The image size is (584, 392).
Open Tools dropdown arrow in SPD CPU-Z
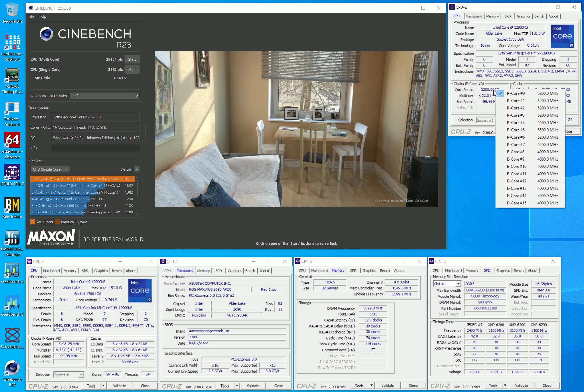(505, 386)
